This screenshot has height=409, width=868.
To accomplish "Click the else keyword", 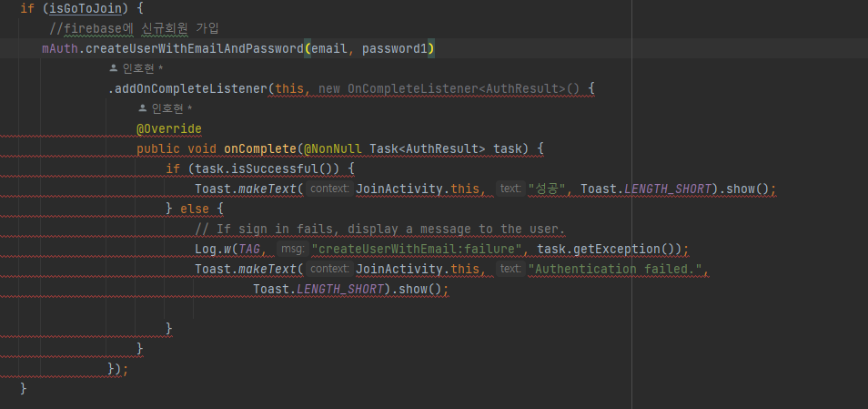I will point(195,209).
